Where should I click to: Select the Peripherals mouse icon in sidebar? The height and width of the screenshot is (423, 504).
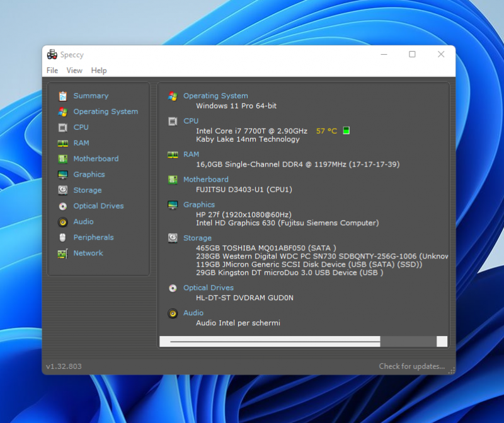[x=62, y=238]
